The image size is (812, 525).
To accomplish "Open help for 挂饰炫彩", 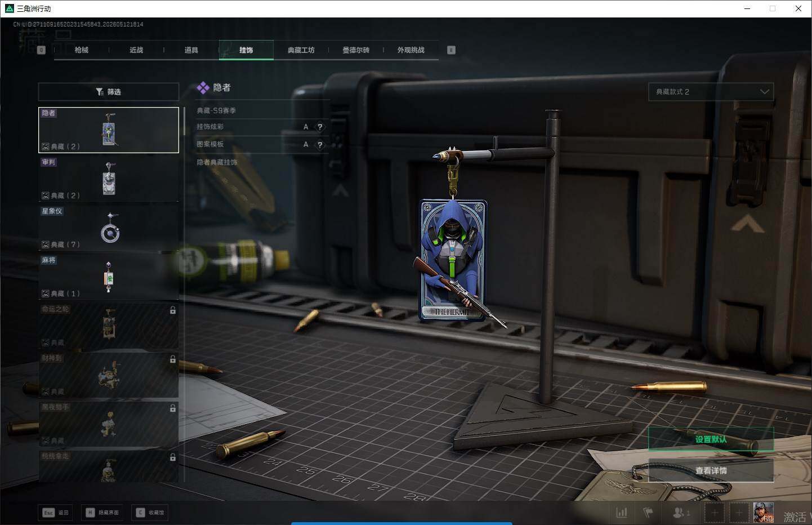I will 320,127.
